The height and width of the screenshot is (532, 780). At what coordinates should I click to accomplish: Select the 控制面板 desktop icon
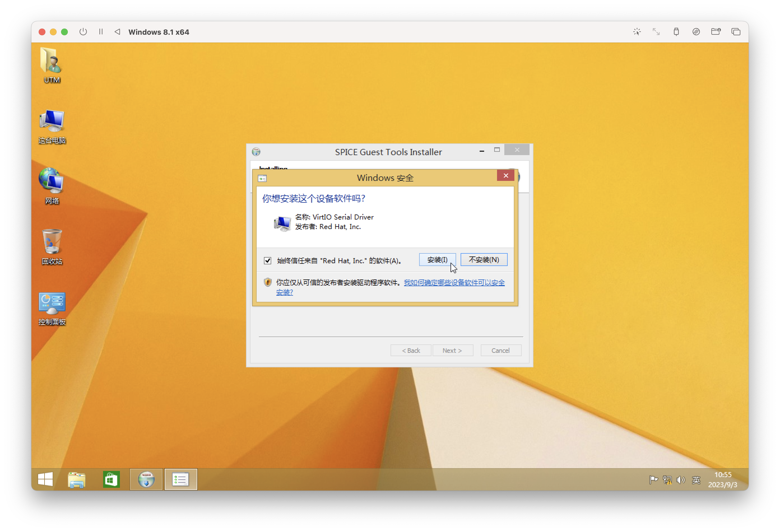point(52,309)
